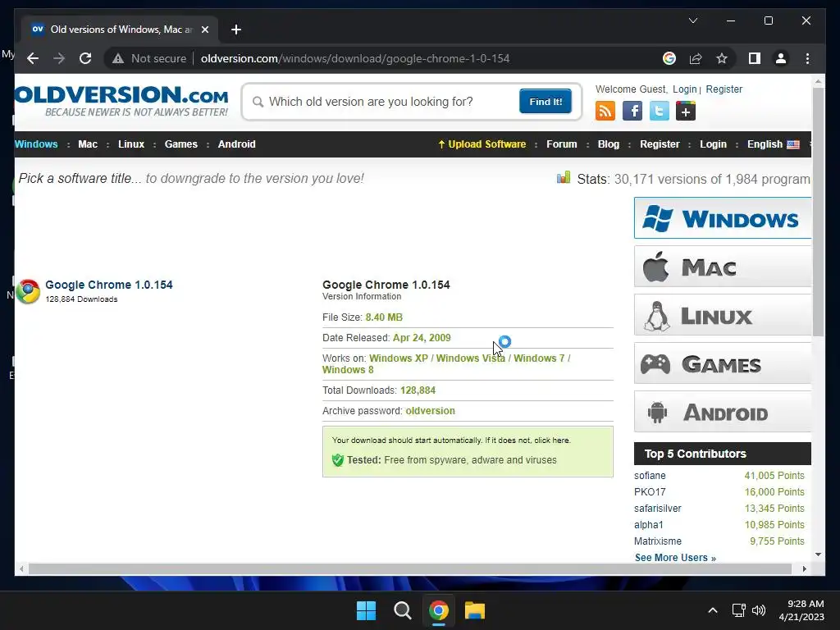Viewport: 840px width, 630px height.
Task: Click contributor alpha1
Action: coord(649,524)
